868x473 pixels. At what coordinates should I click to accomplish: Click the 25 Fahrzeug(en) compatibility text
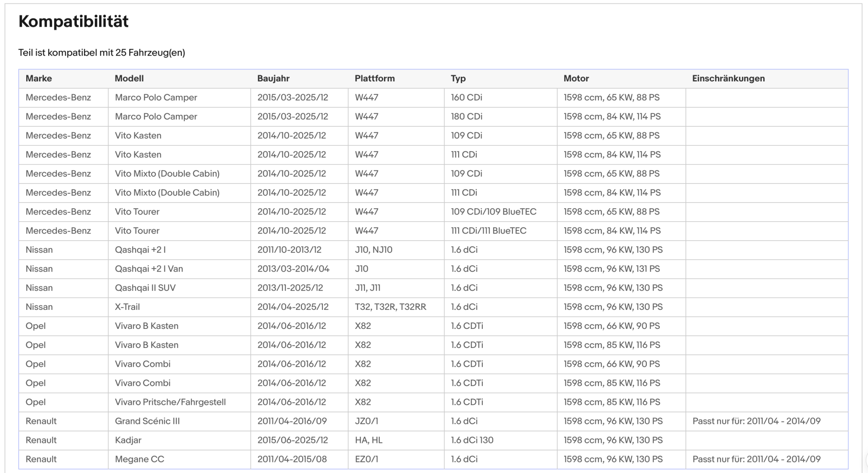(150, 53)
